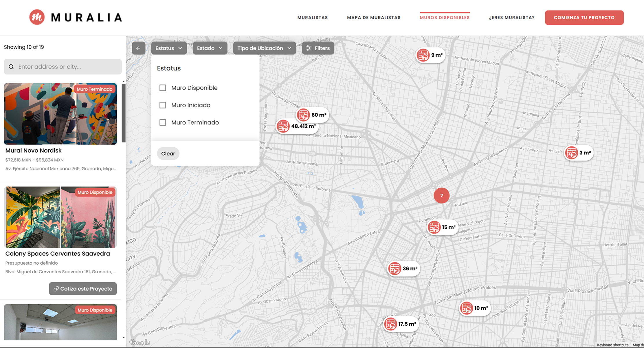Open the 36 m² wall marker
644x348 pixels.
(x=403, y=269)
